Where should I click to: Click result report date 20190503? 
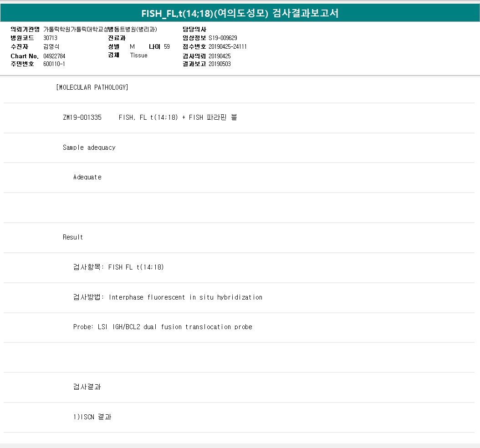tap(220, 64)
